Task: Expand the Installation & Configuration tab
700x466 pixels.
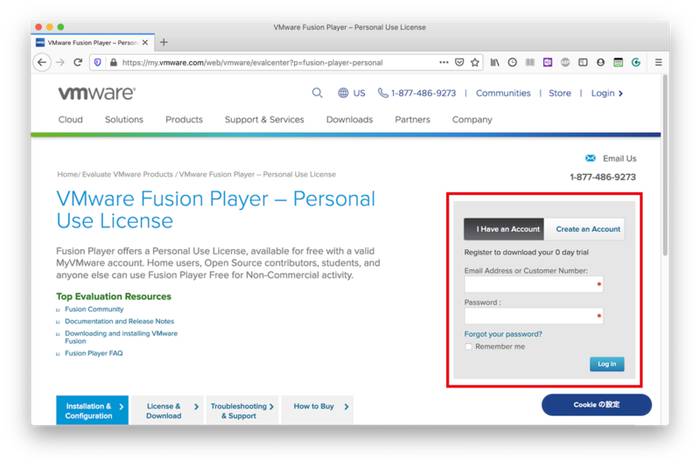Action: coord(92,410)
